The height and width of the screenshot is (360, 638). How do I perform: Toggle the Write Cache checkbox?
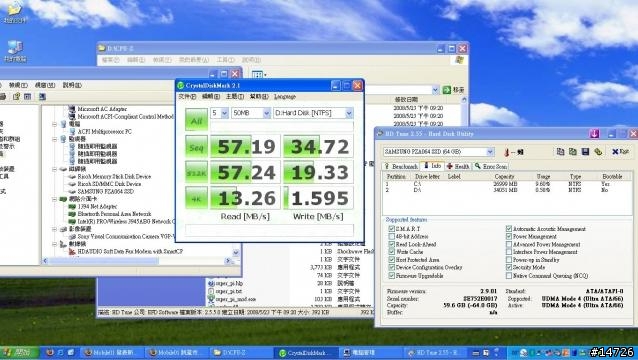(391, 252)
